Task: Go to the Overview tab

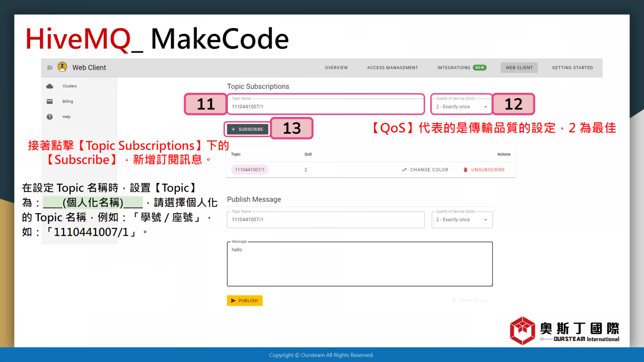Action: pyautogui.click(x=336, y=68)
